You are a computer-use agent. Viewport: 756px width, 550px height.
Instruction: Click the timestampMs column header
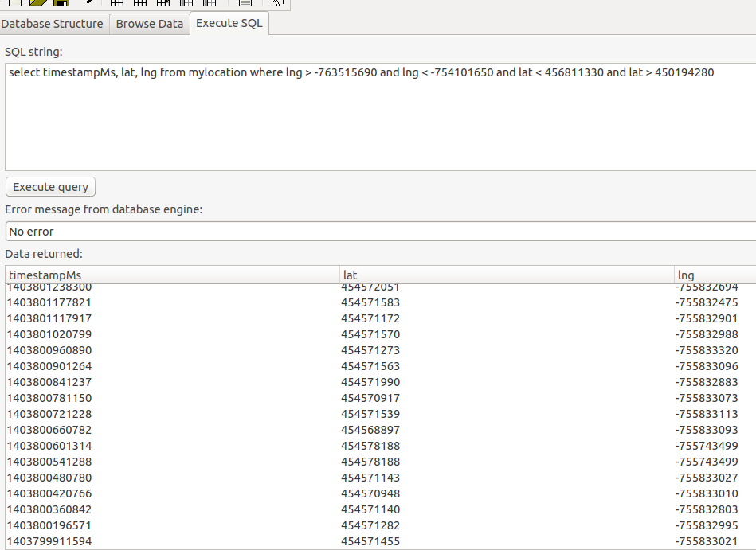(x=172, y=275)
